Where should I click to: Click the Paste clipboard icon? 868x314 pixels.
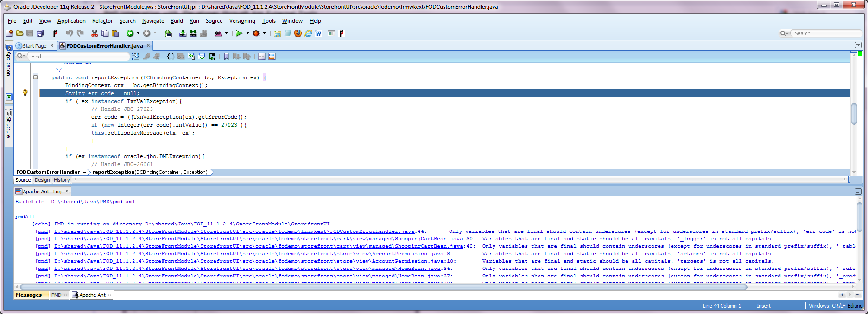tap(115, 33)
